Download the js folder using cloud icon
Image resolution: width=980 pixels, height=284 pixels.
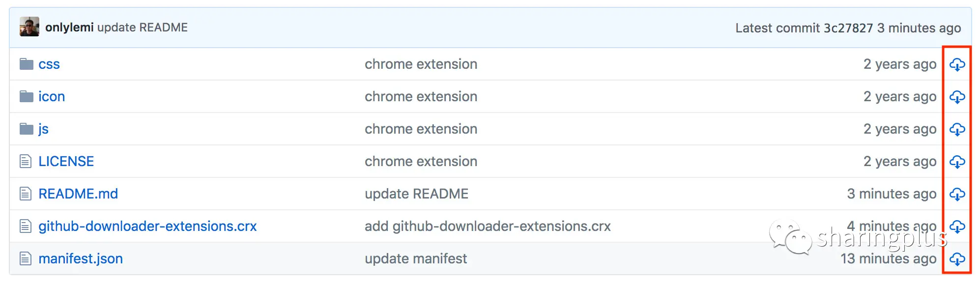(x=956, y=129)
